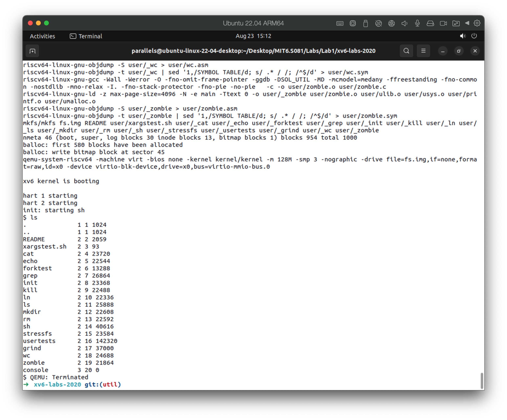Open a new terminal tab
This screenshot has width=507, height=420.
click(32, 51)
